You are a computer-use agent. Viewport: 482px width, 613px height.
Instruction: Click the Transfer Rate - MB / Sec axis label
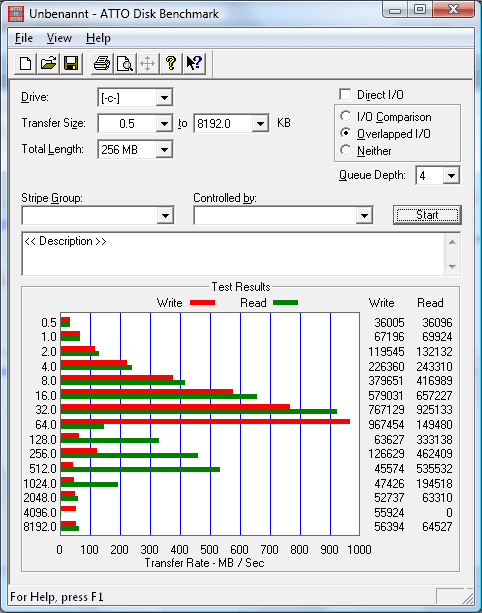pos(204,563)
